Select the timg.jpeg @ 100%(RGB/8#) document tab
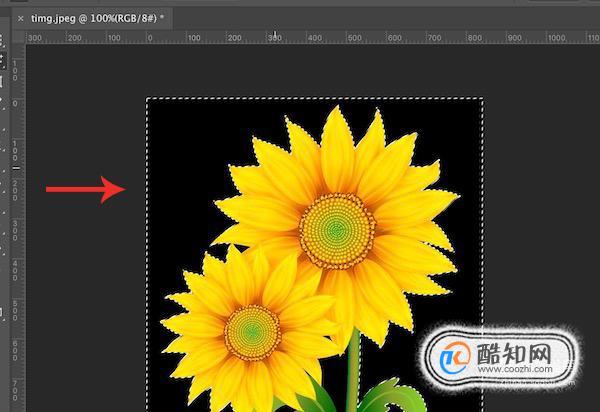 92,18
